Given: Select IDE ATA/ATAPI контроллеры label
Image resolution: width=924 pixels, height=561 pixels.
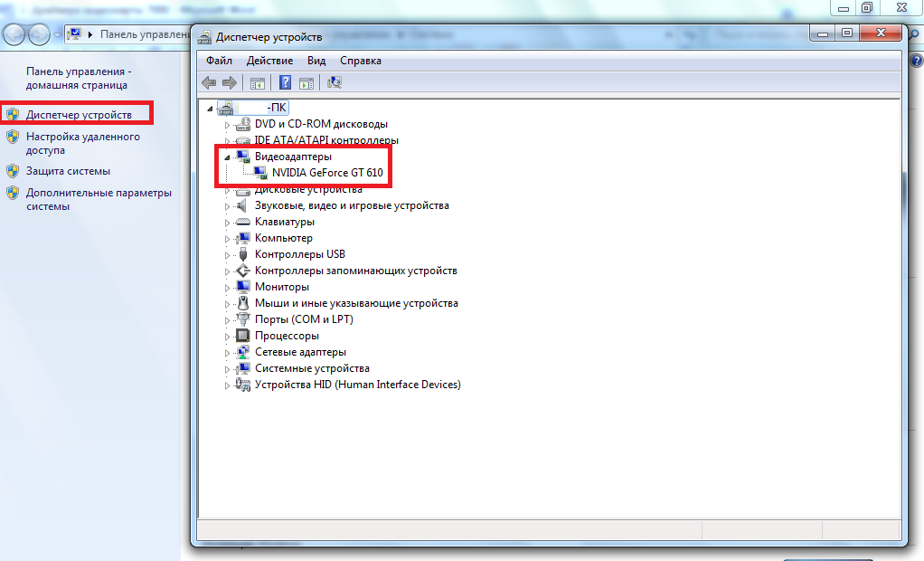Looking at the screenshot, I should [326, 140].
